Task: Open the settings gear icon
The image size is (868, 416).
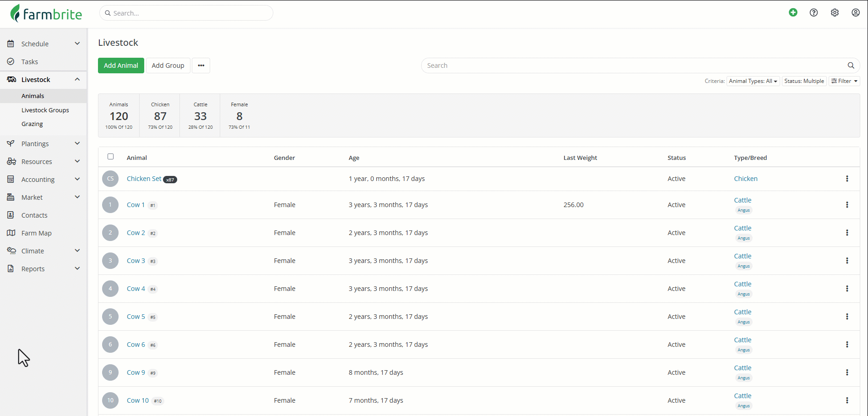Action: 835,13
